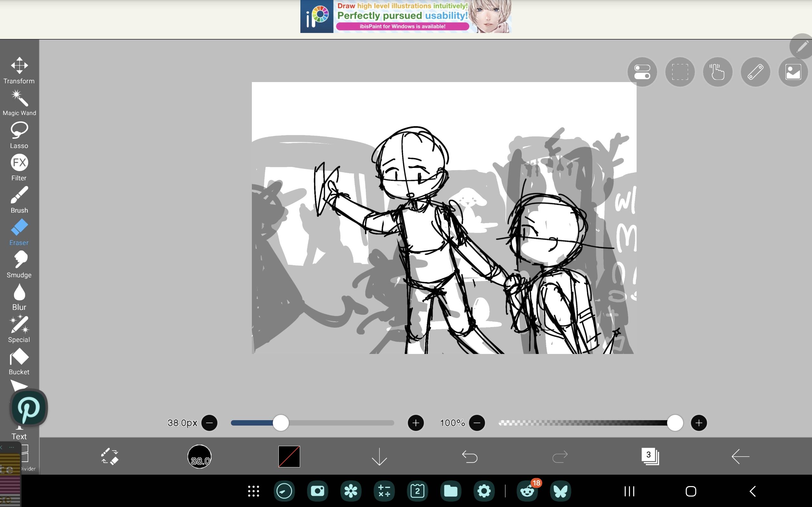
Task: Select the Lasso tool
Action: (x=19, y=135)
